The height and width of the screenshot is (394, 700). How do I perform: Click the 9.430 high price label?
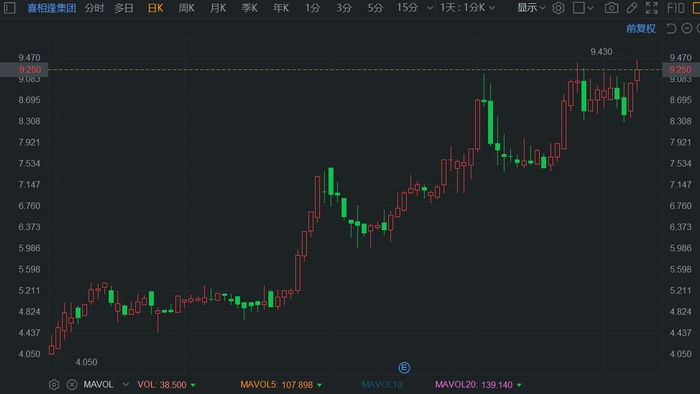point(601,52)
